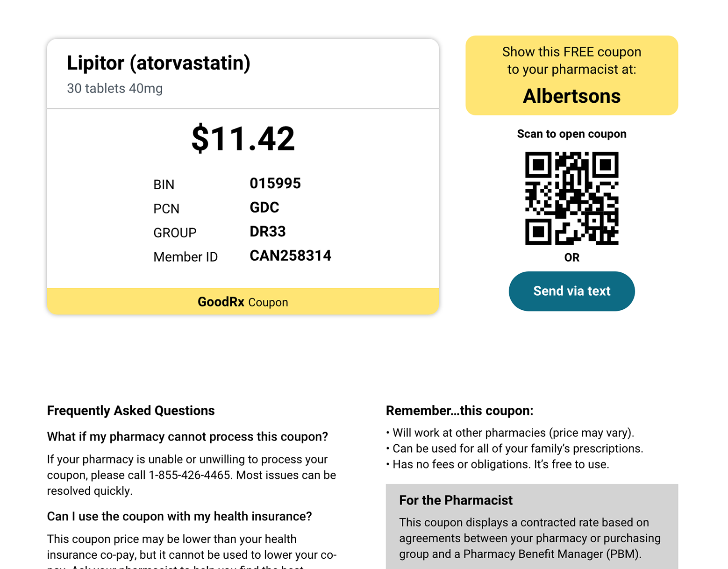728x569 pixels.
Task: Click the Lipitor (atorvastatin) drug title
Action: coord(158,63)
